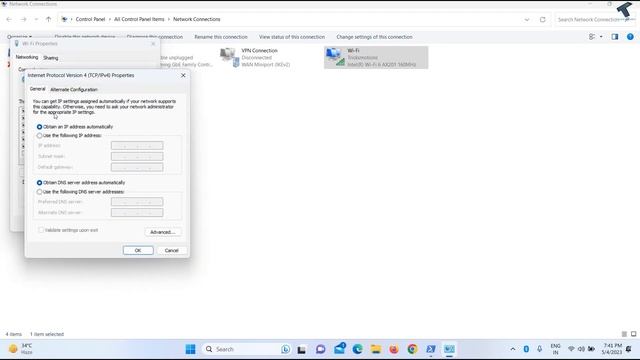Open the view options dropdown arrow
The width and height of the screenshot is (640, 360).
click(x=601, y=37)
